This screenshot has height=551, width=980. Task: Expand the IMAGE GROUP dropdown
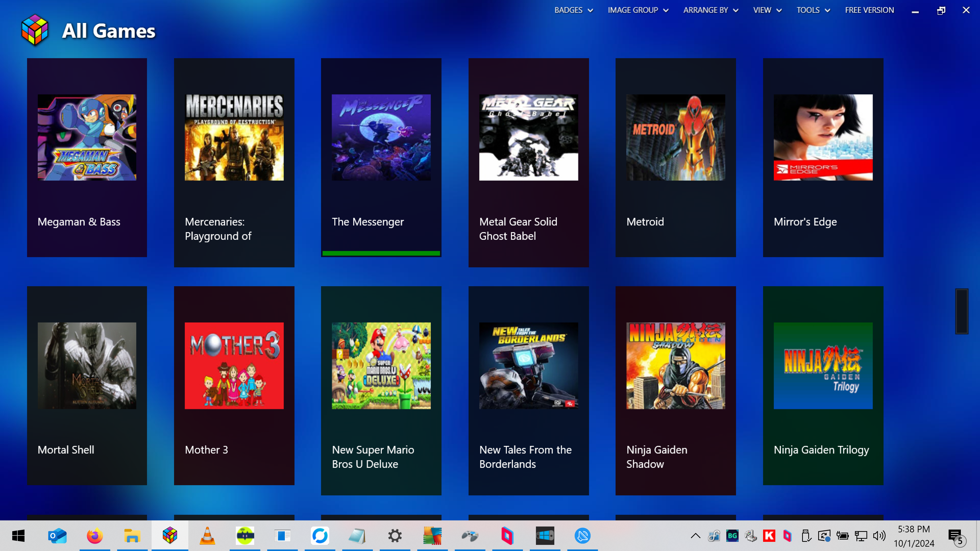[x=638, y=10]
